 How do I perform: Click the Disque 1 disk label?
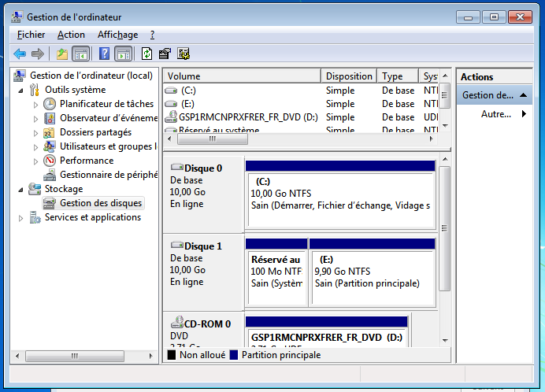point(203,246)
